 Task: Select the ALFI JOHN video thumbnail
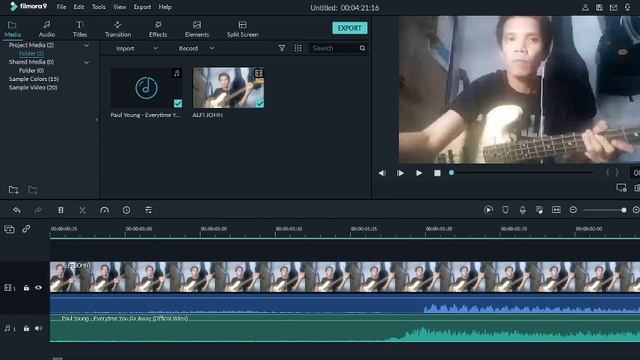pyautogui.click(x=228, y=87)
